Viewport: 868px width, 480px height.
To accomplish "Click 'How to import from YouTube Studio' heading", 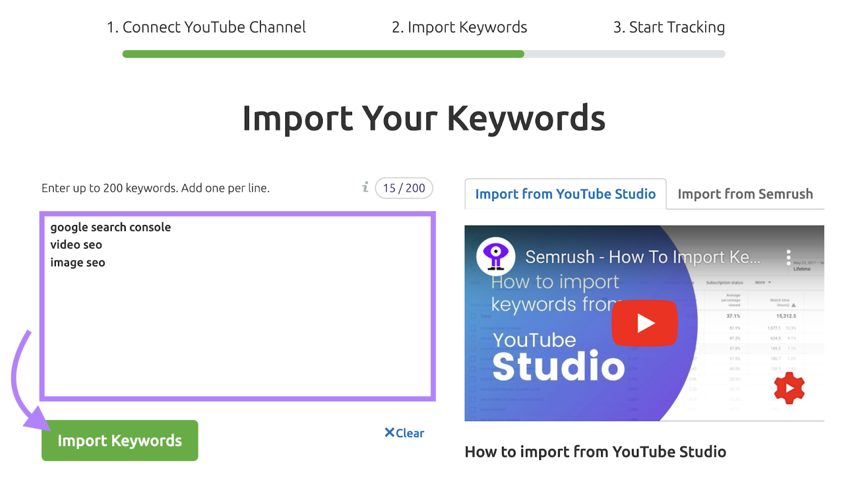I will pyautogui.click(x=595, y=452).
